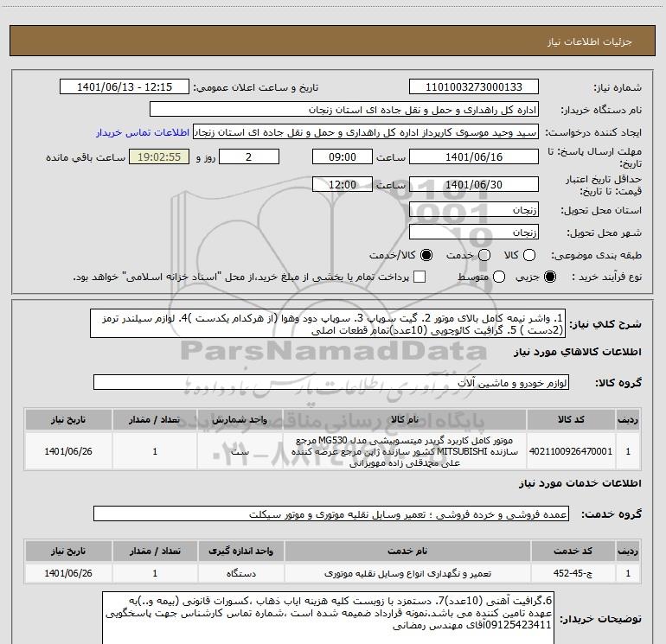This screenshot has height=644, width=666.
Task: Click the اطلاعات کالاهای مورد نیاز heading
Action: coord(578,352)
